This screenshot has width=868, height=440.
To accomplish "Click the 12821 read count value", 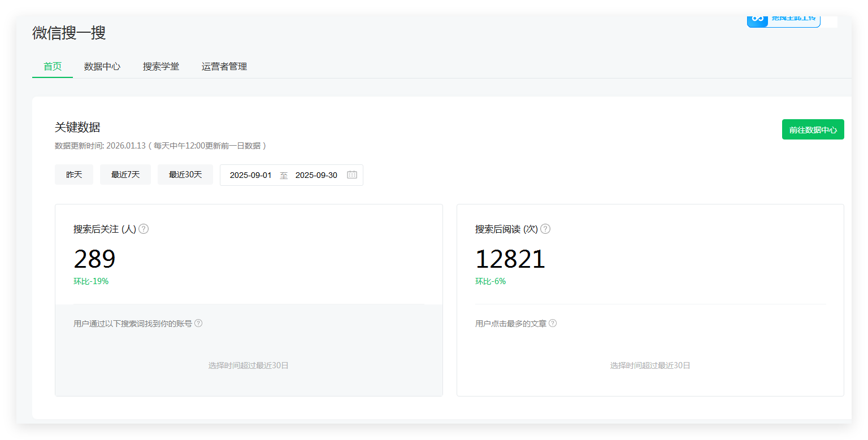I will 510,259.
